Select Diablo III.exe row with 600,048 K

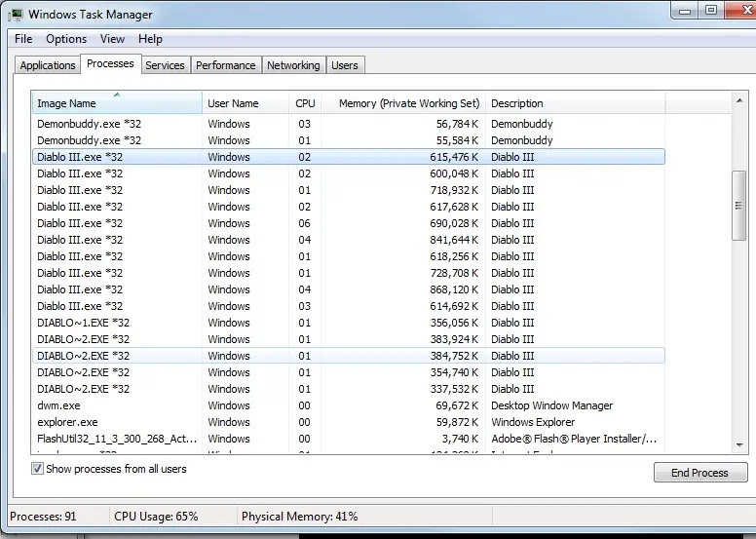pyautogui.click(x=348, y=173)
